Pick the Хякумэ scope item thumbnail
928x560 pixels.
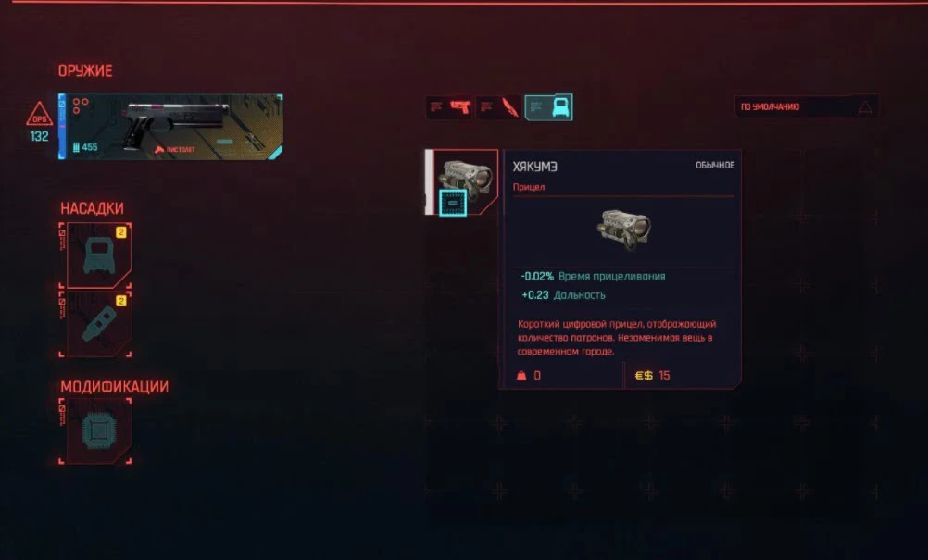point(465,182)
